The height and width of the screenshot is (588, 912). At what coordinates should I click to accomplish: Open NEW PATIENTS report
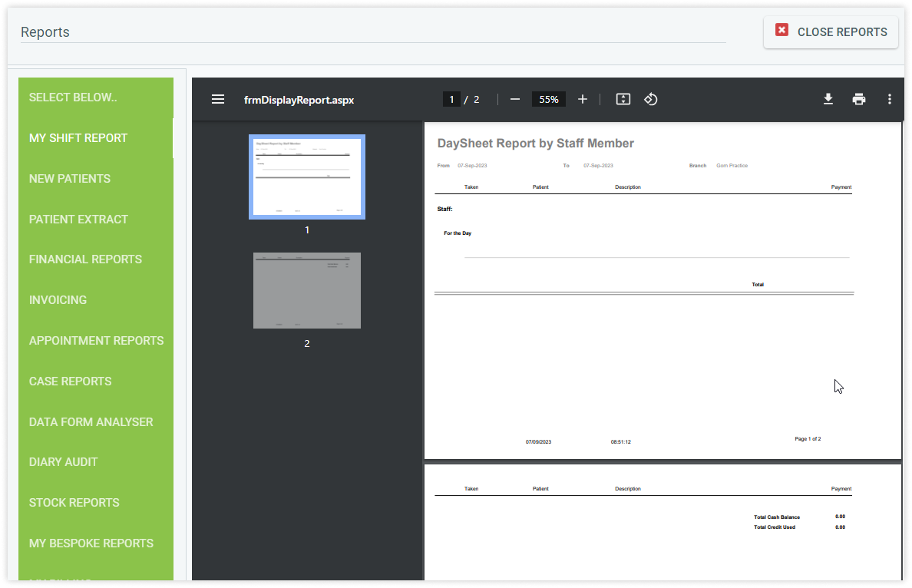coord(96,179)
